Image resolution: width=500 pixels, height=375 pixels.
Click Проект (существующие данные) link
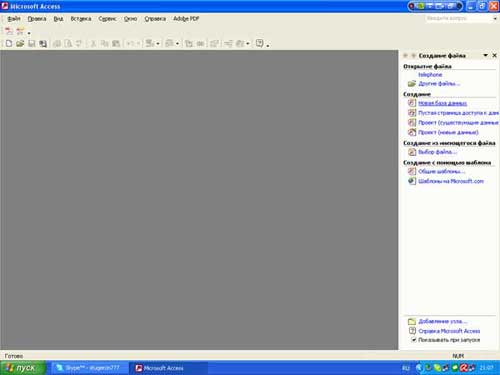[x=458, y=123]
